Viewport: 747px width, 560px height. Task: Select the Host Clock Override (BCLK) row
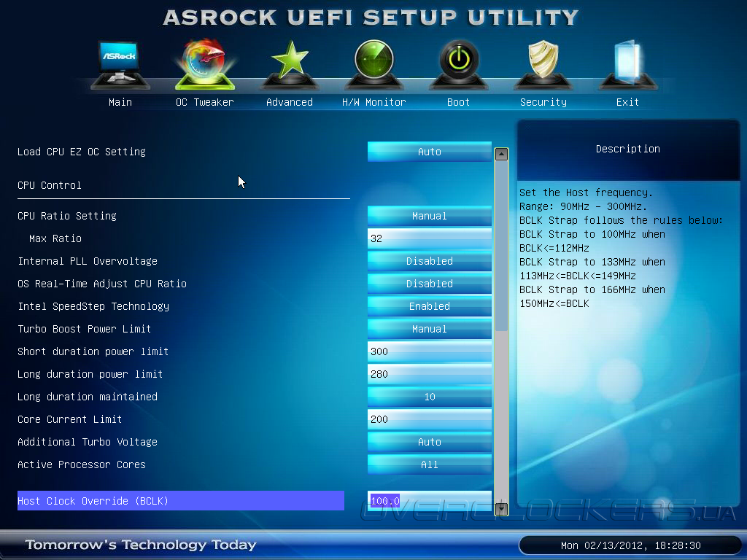(x=181, y=501)
